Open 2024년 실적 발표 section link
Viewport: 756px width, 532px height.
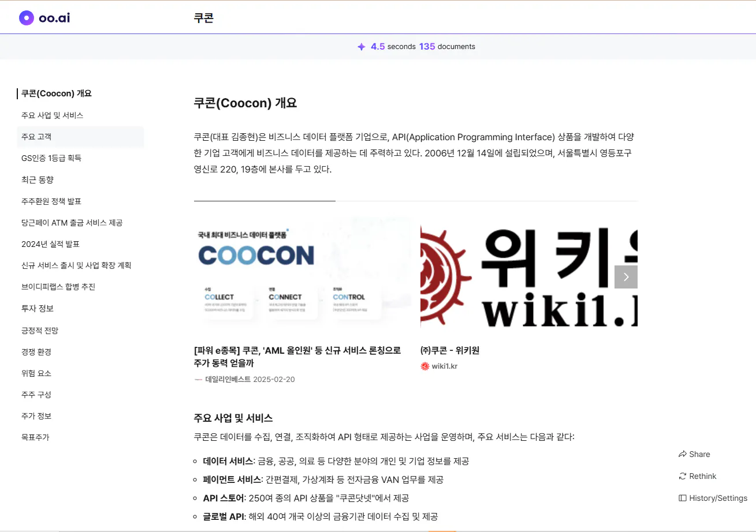point(50,244)
